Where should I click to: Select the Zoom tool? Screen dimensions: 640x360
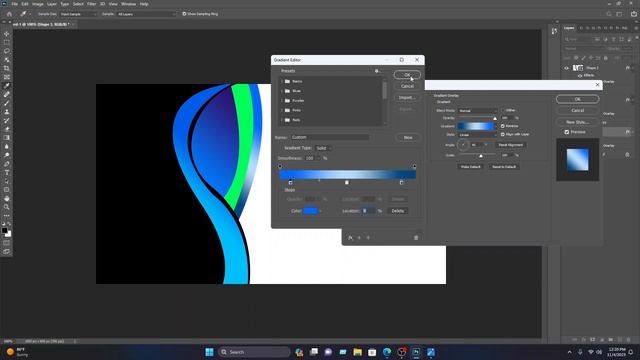7,207
